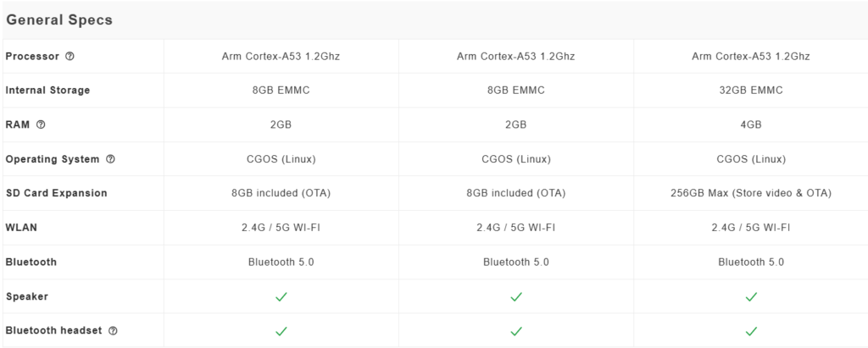Click the help icon next to Processor

click(x=70, y=57)
